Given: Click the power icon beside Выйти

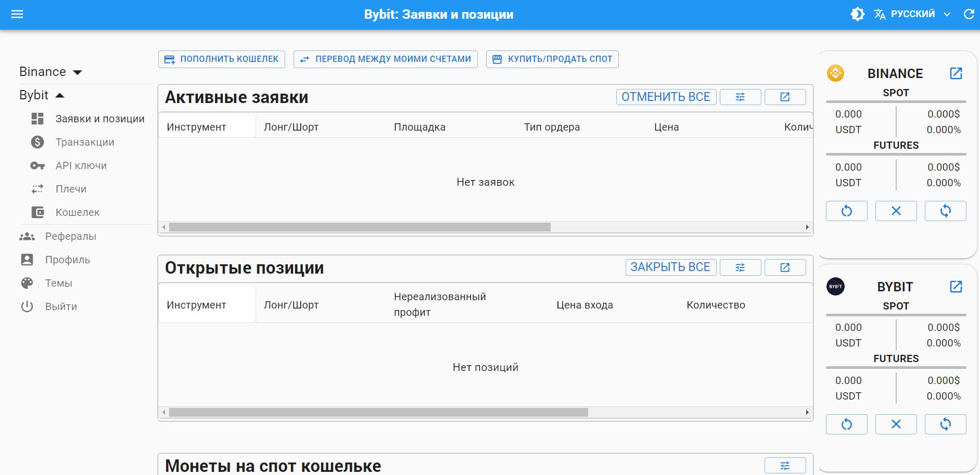Looking at the screenshot, I should (27, 306).
